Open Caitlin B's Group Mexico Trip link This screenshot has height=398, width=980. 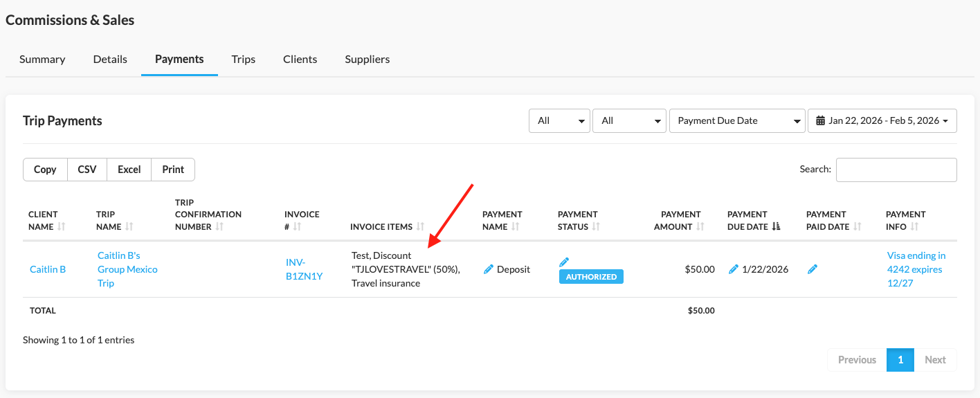click(127, 269)
